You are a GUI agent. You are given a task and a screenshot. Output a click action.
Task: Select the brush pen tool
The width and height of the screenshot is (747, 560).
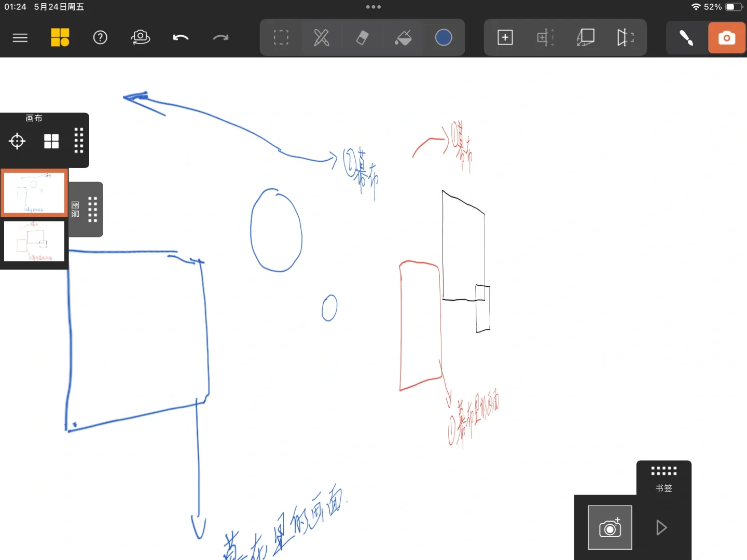click(686, 37)
